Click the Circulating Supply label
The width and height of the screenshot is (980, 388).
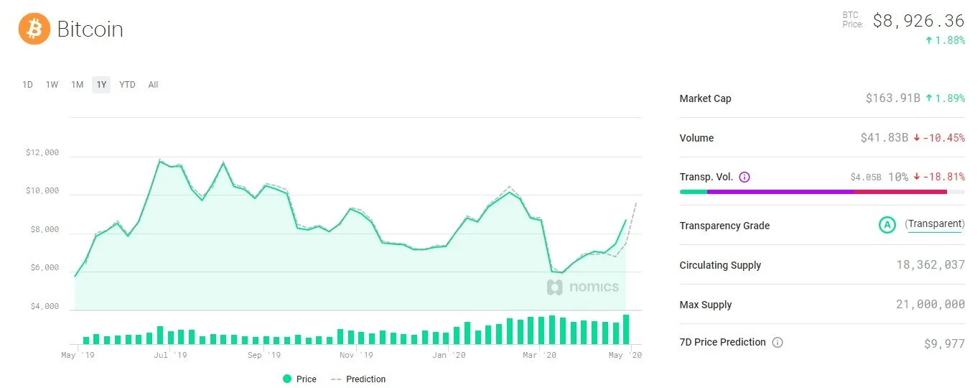[x=720, y=265]
